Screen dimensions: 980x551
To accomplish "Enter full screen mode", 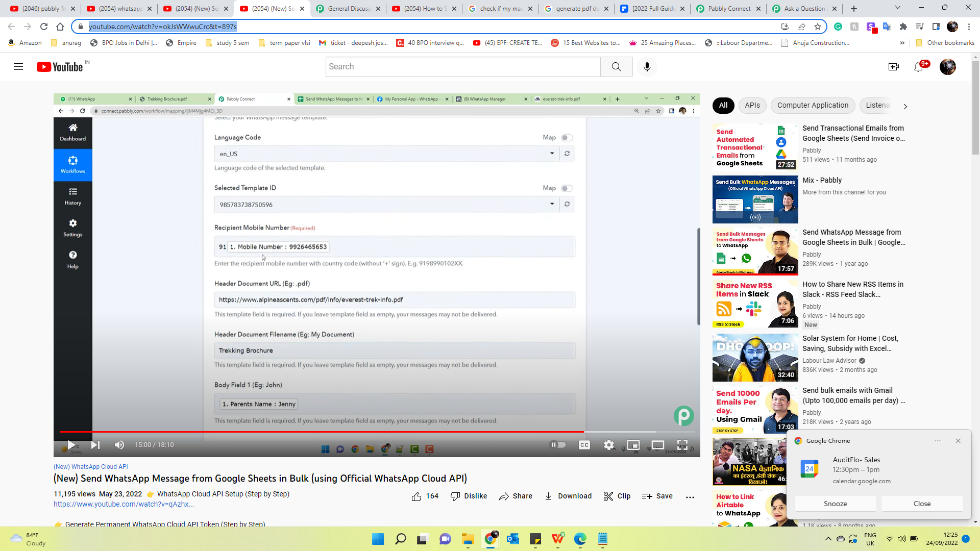I will click(x=682, y=445).
